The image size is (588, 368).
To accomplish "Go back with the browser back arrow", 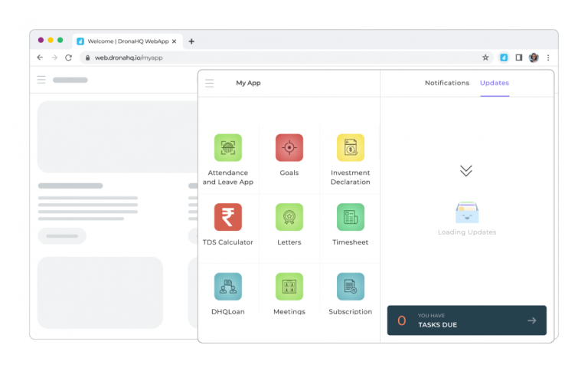I will [x=40, y=58].
